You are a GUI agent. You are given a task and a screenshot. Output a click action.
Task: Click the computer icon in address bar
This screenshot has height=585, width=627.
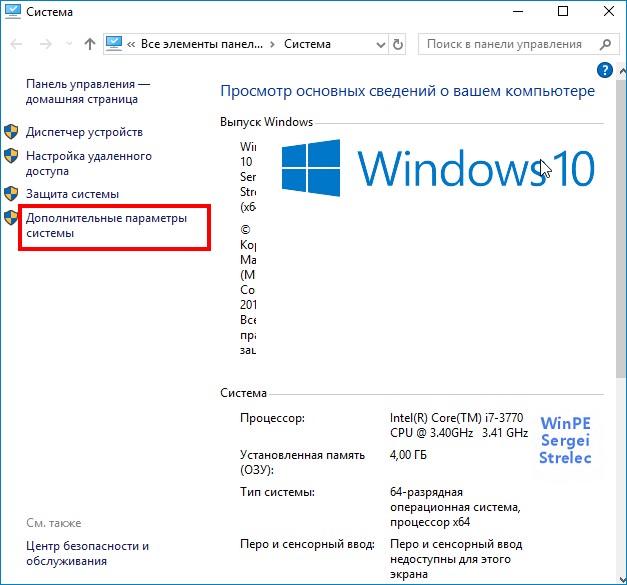tap(114, 43)
